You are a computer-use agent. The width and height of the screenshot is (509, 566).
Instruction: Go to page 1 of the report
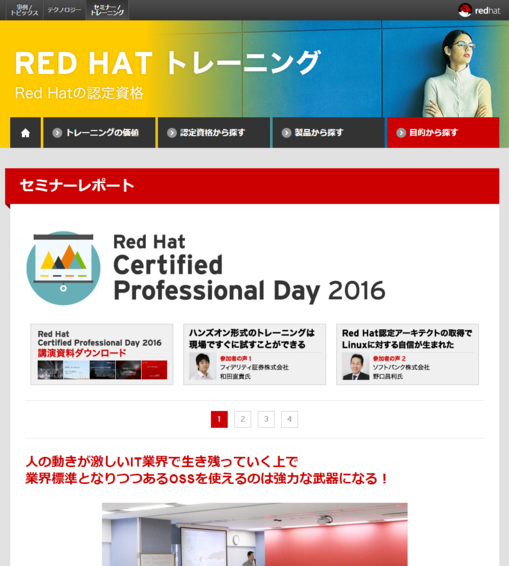(x=219, y=419)
